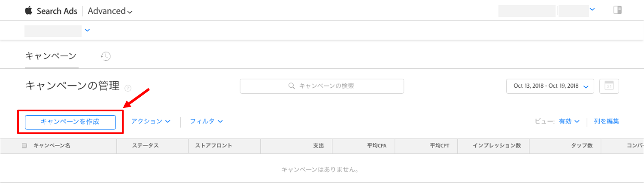The image size is (644, 190).
Task: Click the help question mark icon
Action: 128,88
